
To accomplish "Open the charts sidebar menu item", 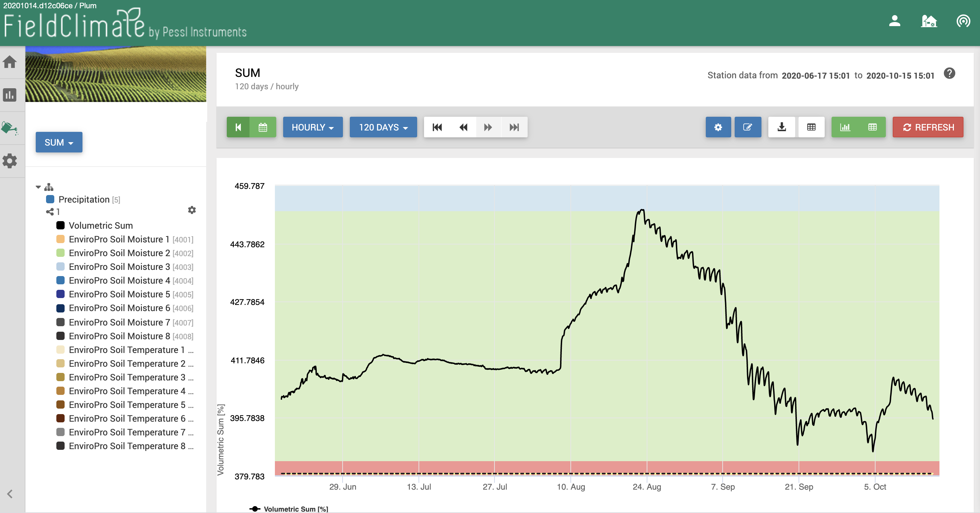I will [10, 95].
